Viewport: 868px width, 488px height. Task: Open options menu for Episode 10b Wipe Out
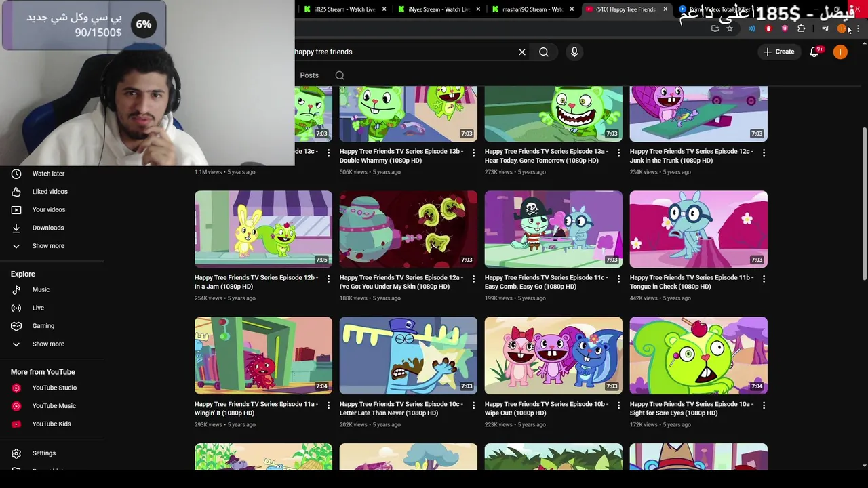point(618,405)
